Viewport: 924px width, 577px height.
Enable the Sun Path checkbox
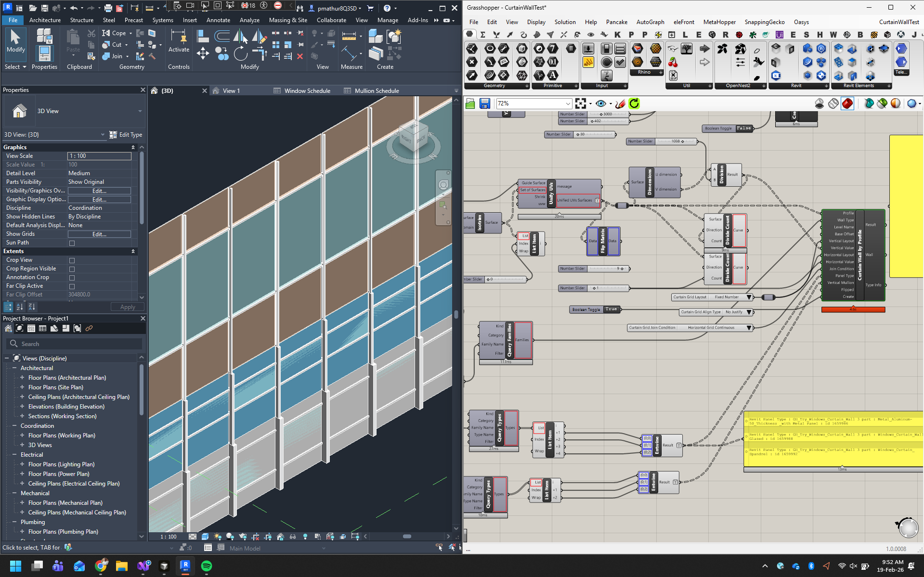tap(72, 243)
